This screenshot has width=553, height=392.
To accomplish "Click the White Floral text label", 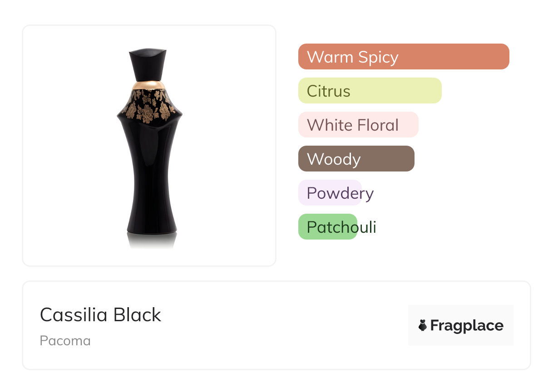I will click(x=352, y=125).
